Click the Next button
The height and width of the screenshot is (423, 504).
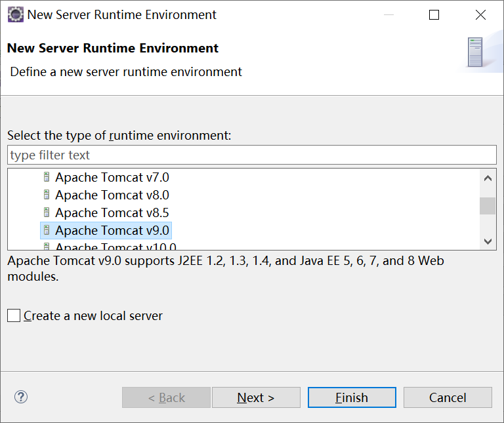click(x=256, y=397)
